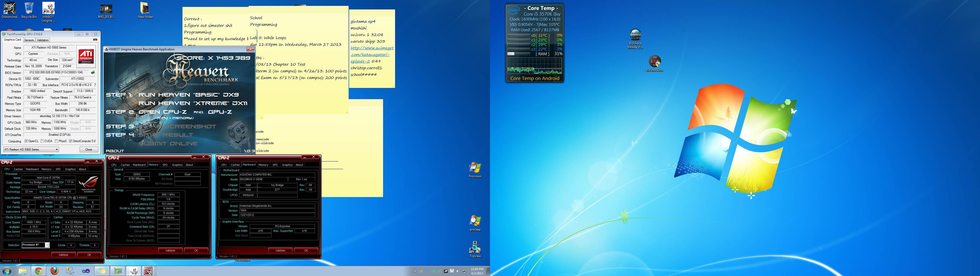This screenshot has height=276, width=980.
Task: Open Windows Explorer from taskbar
Action: click(22, 271)
